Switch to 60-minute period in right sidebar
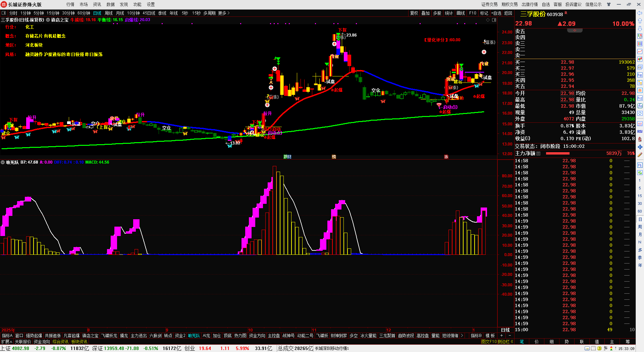This screenshot has width=644, height=352. [640, 211]
